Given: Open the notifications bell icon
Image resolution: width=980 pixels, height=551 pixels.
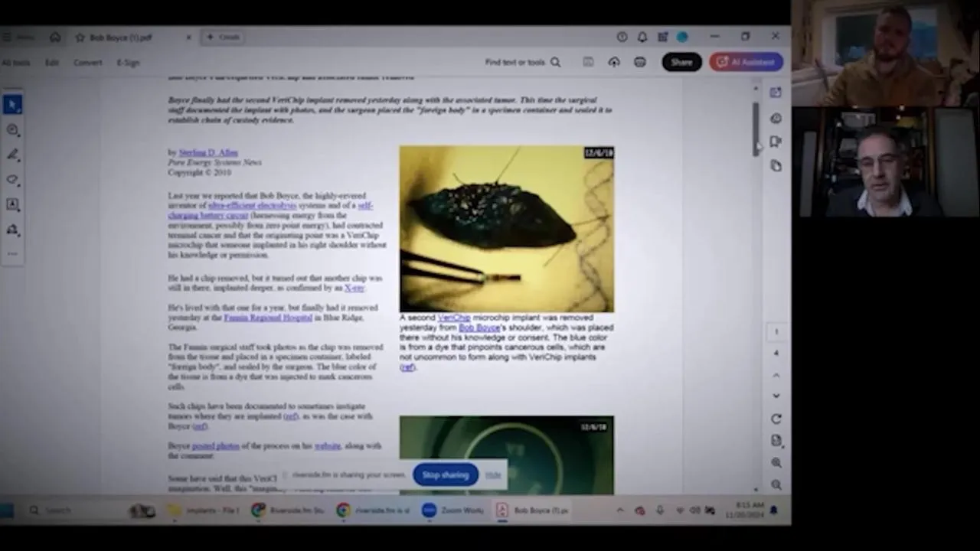Looking at the screenshot, I should coord(642,37).
